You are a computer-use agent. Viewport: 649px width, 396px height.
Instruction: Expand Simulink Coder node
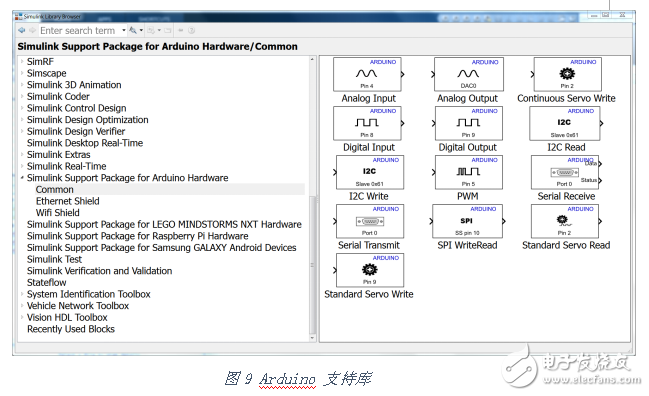click(22, 96)
